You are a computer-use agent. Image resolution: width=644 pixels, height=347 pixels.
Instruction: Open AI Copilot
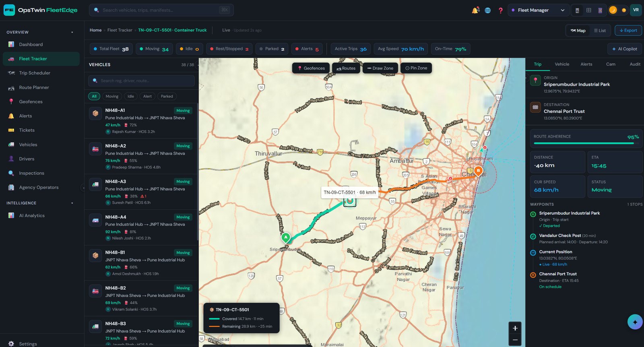pos(625,49)
